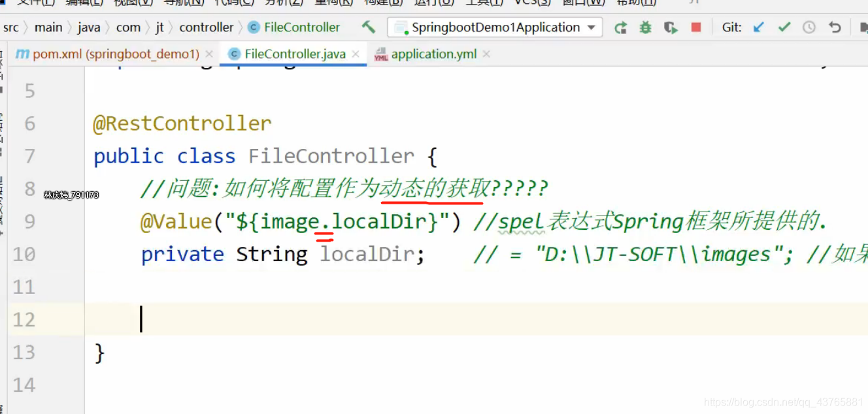Image resolution: width=868 pixels, height=414 pixels.
Task: Click the public keyword on line 7
Action: coord(129,156)
